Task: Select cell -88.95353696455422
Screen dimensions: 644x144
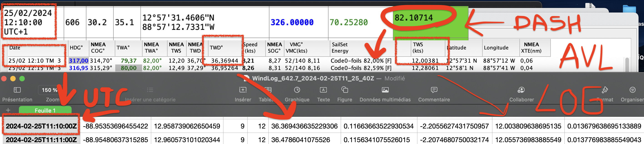Action: (x=115, y=126)
